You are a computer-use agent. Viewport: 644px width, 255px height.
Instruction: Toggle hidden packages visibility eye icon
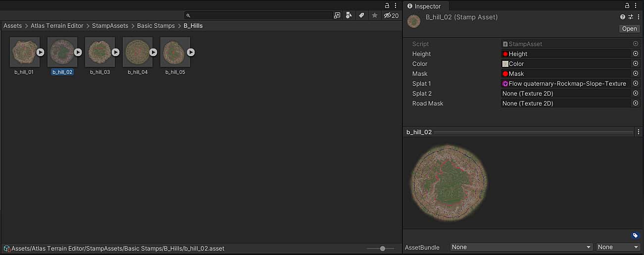(391, 15)
